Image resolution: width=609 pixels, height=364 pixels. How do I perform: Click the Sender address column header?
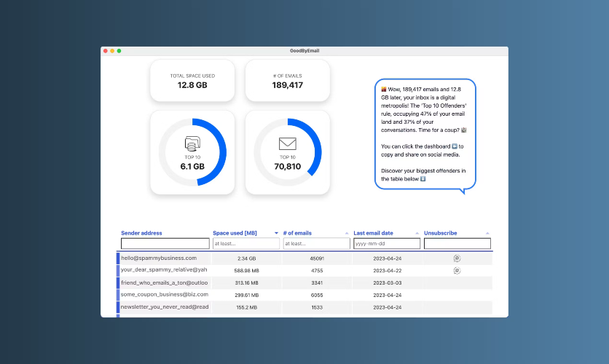(x=142, y=233)
